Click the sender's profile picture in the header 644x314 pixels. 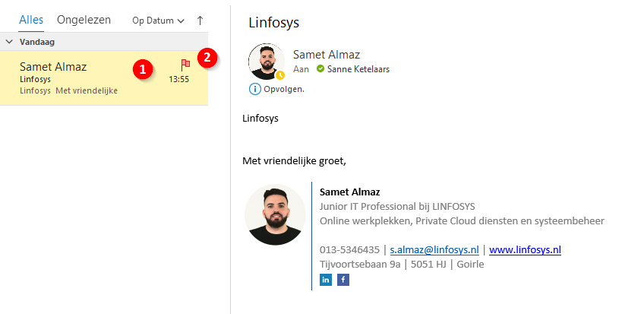tap(267, 62)
